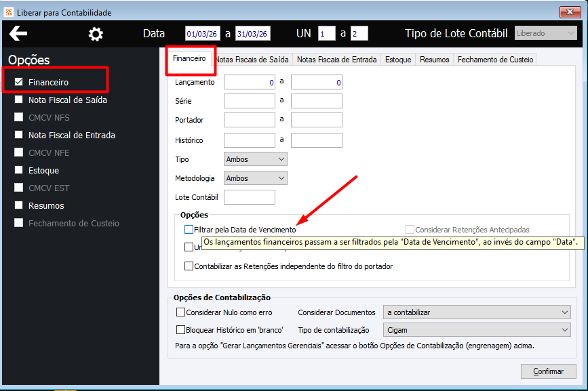Click the Fechamento de Custeio sidebar option

(19, 222)
